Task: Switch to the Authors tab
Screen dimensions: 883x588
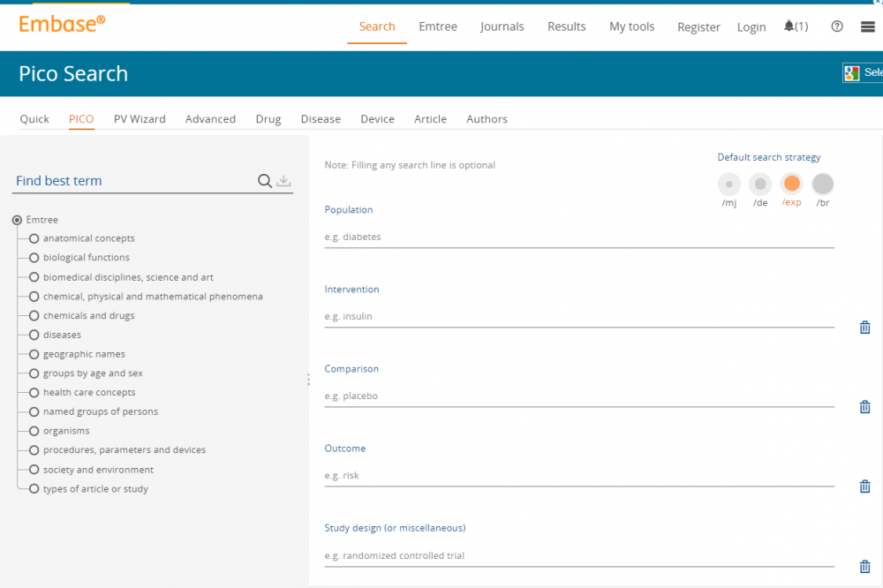Action: tap(487, 119)
